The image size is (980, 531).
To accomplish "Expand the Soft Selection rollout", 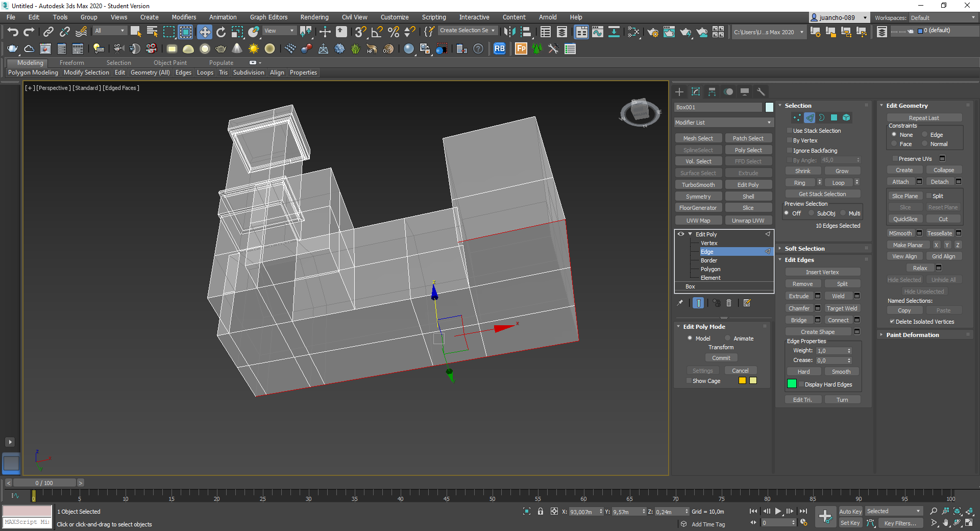I will coord(804,249).
